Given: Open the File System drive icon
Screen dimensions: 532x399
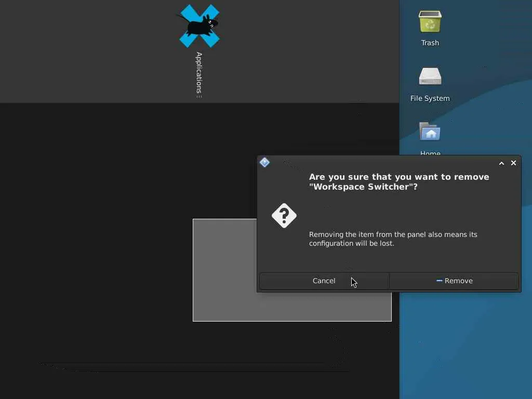Looking at the screenshot, I should [430, 76].
